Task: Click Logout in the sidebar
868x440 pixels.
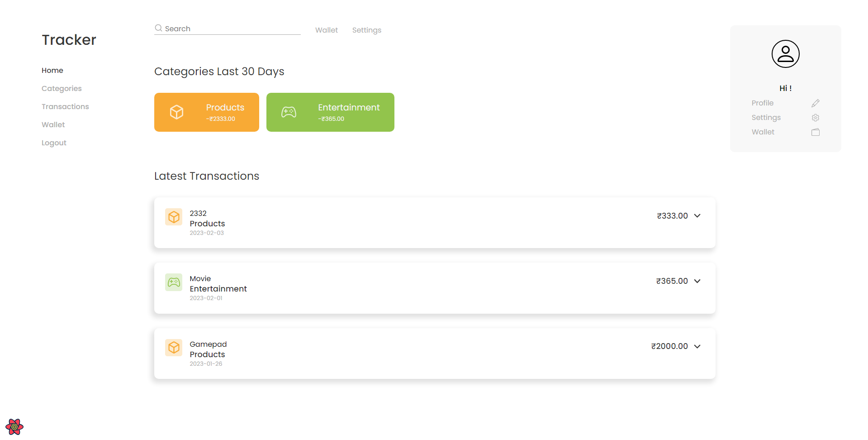Action: coord(54,143)
